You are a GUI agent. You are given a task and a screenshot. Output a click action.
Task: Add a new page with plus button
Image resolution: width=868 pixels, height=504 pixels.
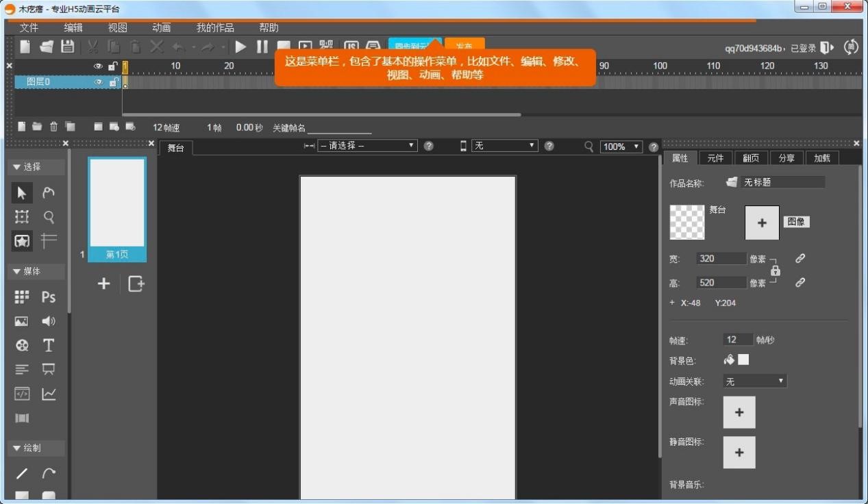103,283
